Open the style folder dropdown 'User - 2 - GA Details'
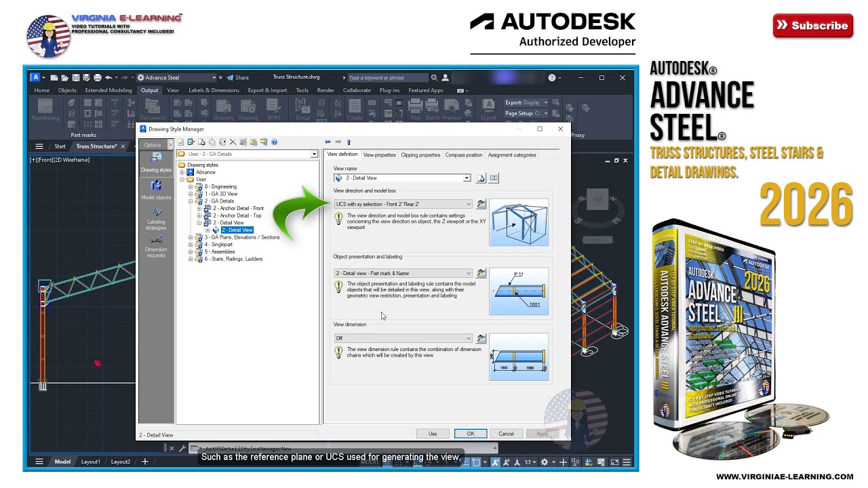Viewport: 868px width, 488px height. point(314,154)
